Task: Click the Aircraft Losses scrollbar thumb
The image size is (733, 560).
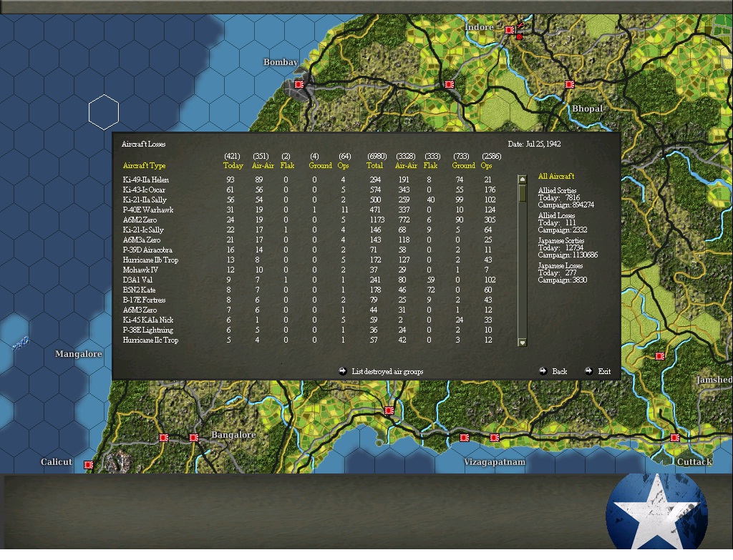Action: click(522, 193)
